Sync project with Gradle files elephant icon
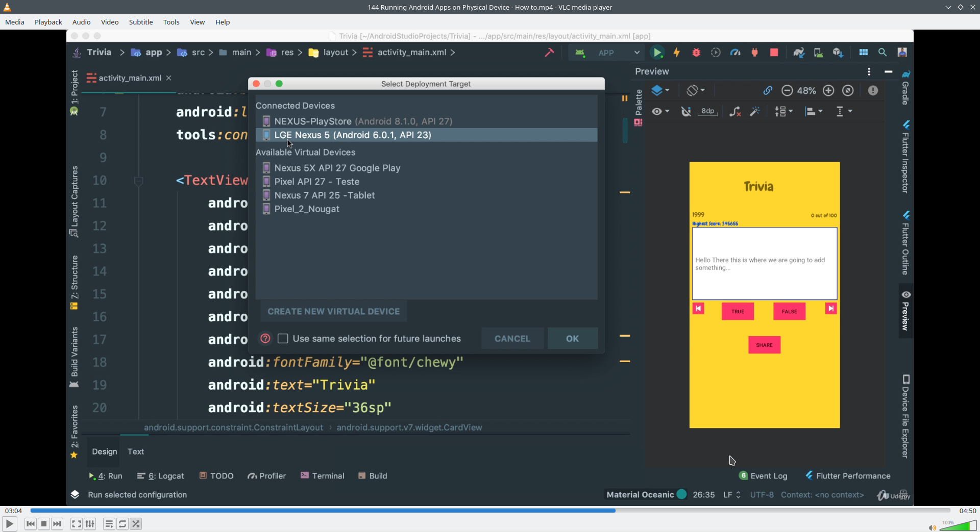980x532 pixels. [799, 53]
